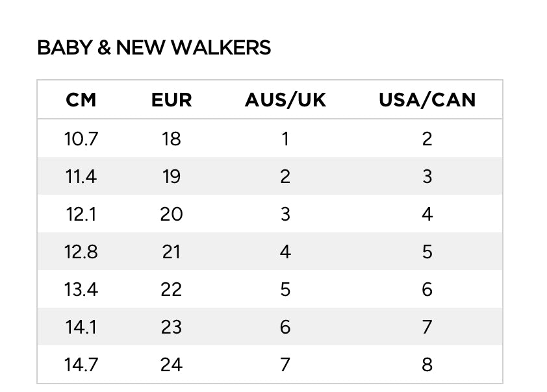This screenshot has width=547, height=392.
Task: Select EUR size 23
Action: (172, 326)
